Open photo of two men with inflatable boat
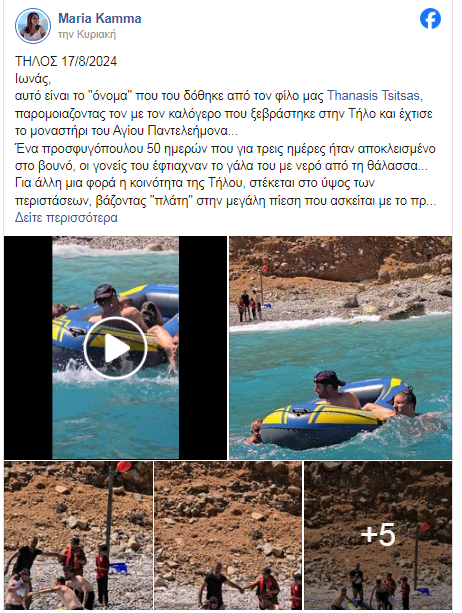 [340, 348]
